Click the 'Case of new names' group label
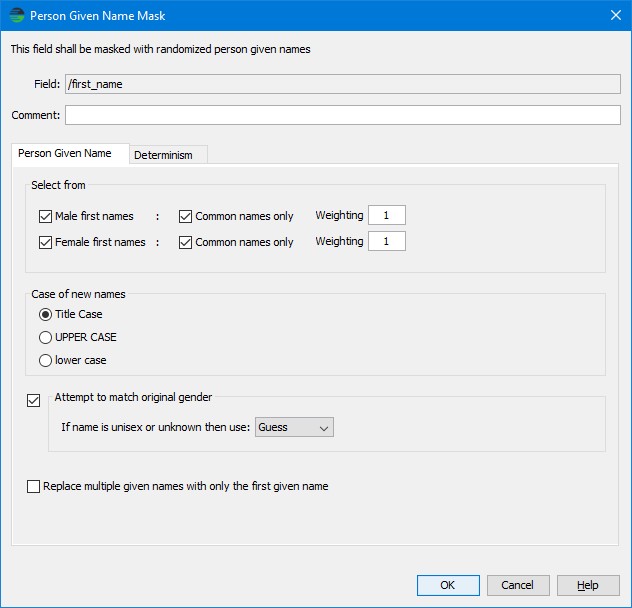This screenshot has height=608, width=632. 78,294
